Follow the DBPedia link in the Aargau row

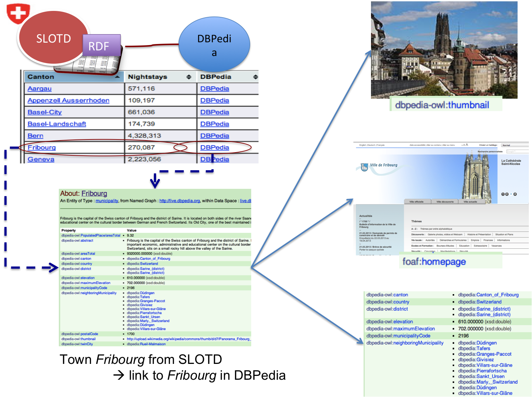coord(215,89)
